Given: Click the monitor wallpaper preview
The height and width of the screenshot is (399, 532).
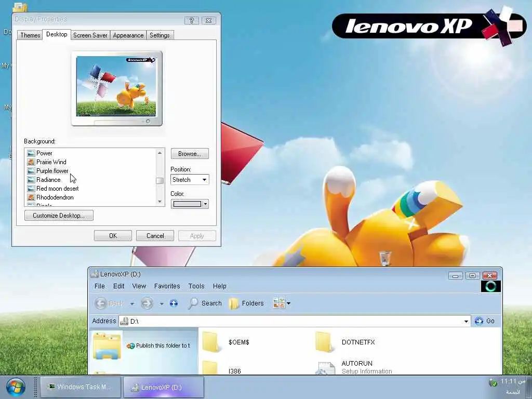Looking at the screenshot, I should 116,86.
